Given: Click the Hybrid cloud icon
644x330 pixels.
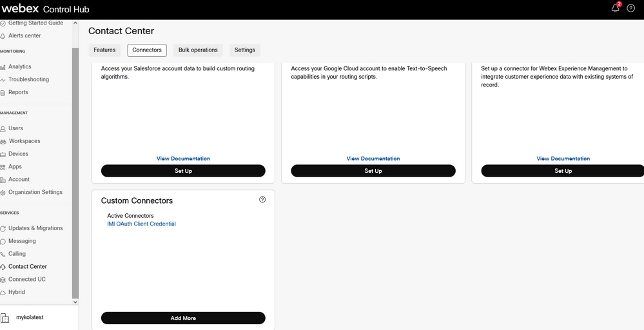Looking at the screenshot, I should tap(3, 293).
